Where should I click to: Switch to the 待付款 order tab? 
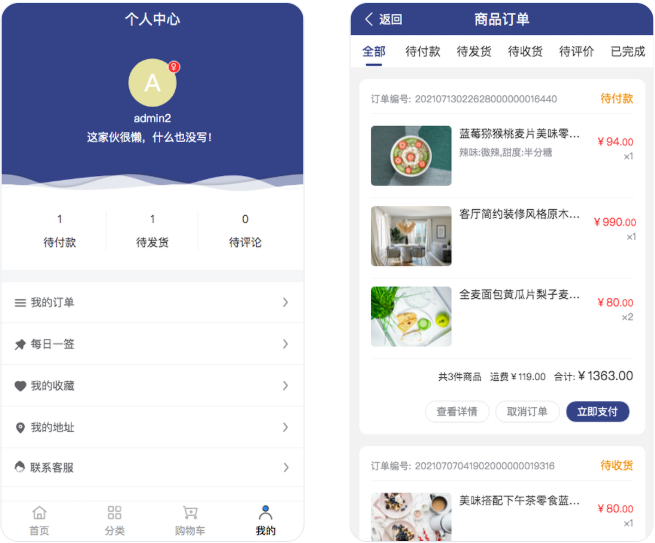point(423,51)
